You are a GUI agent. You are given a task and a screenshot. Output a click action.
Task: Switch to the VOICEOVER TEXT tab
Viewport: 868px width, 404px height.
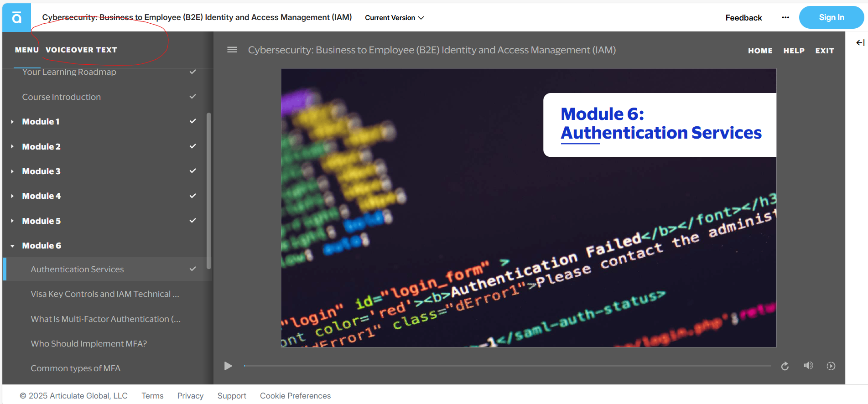pos(81,50)
